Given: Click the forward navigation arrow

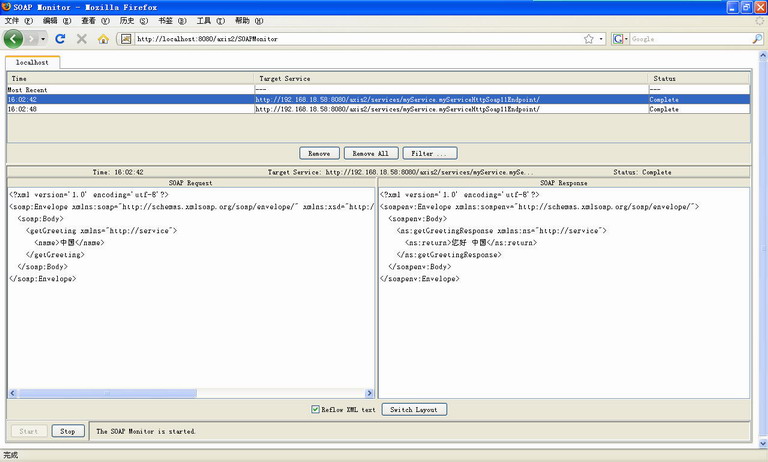Looking at the screenshot, I should pyautogui.click(x=32, y=39).
